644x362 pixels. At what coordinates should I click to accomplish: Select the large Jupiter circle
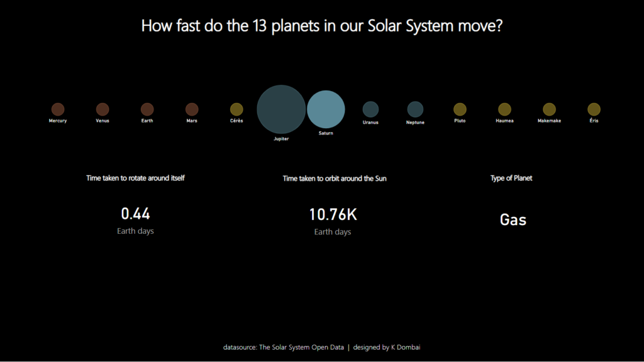(281, 109)
